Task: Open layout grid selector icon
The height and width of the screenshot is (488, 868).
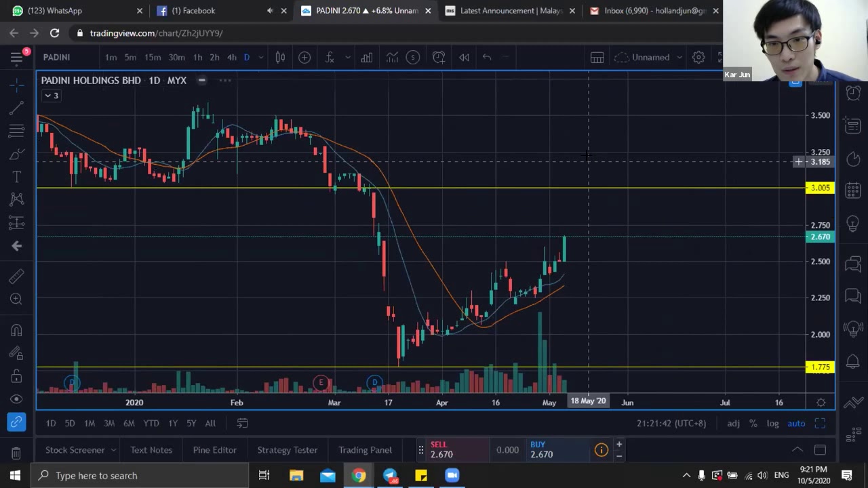Action: tap(597, 58)
